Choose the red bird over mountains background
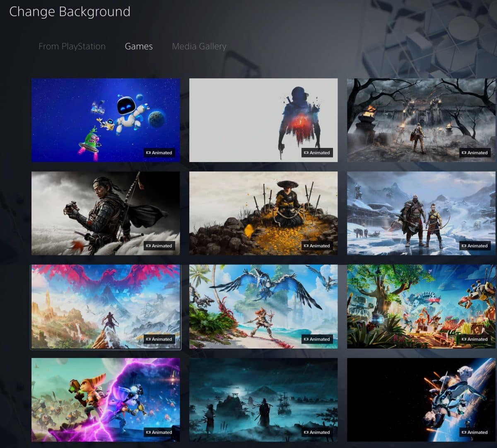Viewport: 497px width, 448px height. tap(106, 307)
